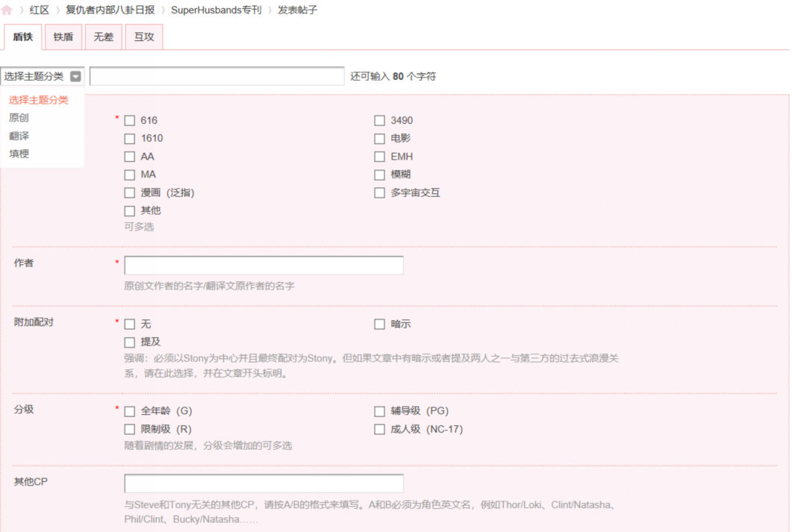This screenshot has width=792, height=532.
Task: Check the 电影 checkbox
Action: 379,138
